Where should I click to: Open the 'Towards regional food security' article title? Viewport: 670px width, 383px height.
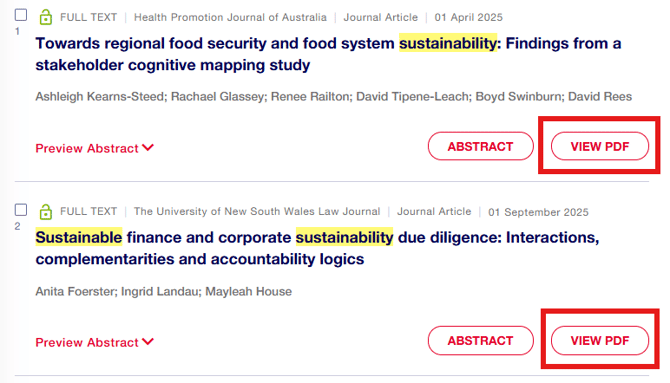(x=328, y=54)
